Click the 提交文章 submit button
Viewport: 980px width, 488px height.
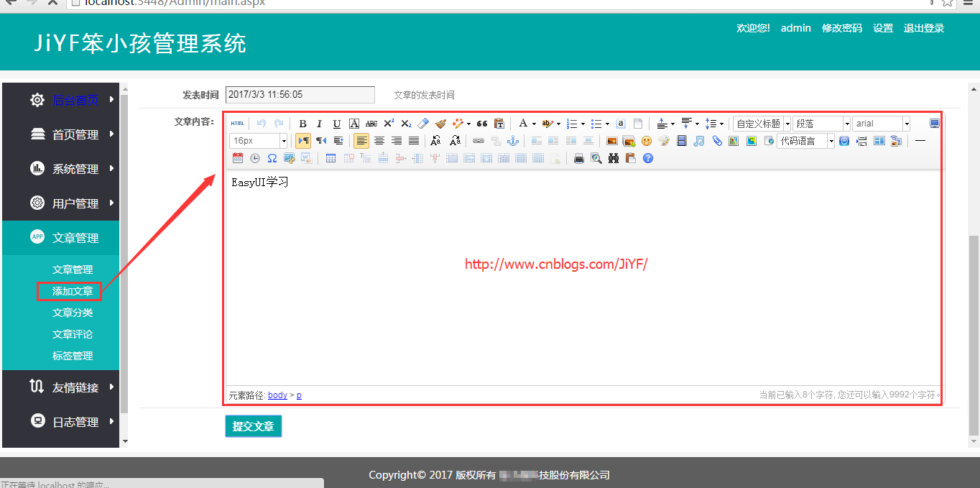coord(254,426)
